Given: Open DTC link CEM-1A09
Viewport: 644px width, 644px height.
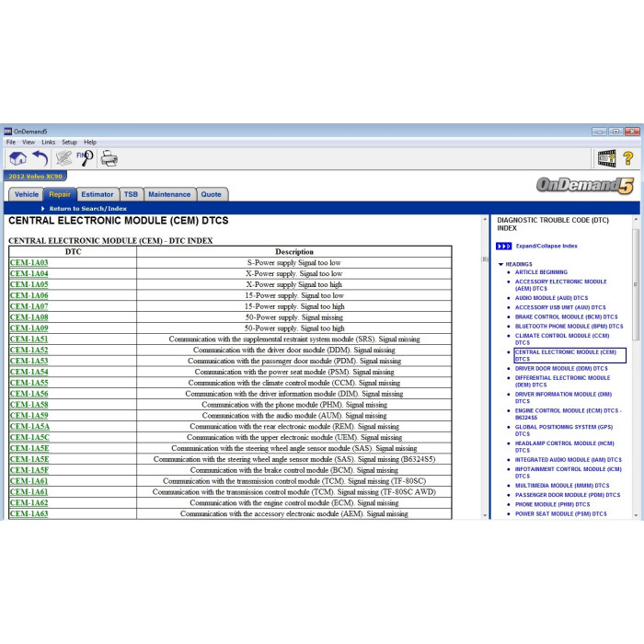Looking at the screenshot, I should tap(29, 328).
